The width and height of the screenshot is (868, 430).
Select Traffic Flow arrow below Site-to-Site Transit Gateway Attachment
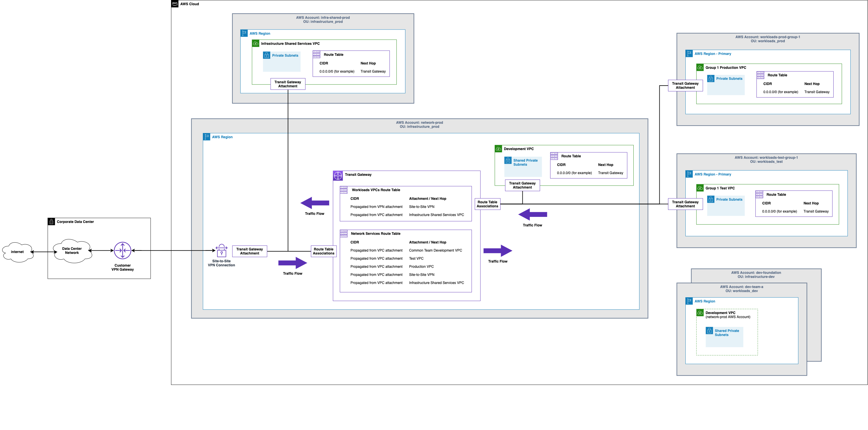click(292, 263)
